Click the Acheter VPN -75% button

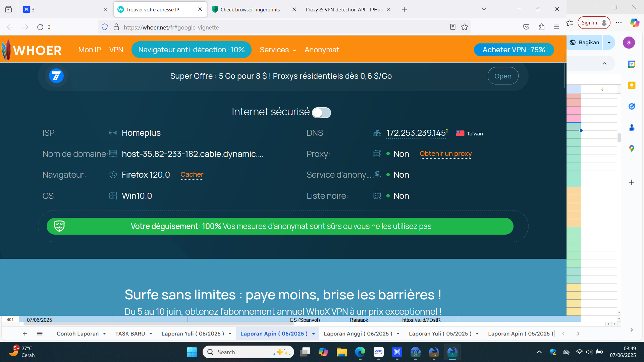pyautogui.click(x=514, y=50)
